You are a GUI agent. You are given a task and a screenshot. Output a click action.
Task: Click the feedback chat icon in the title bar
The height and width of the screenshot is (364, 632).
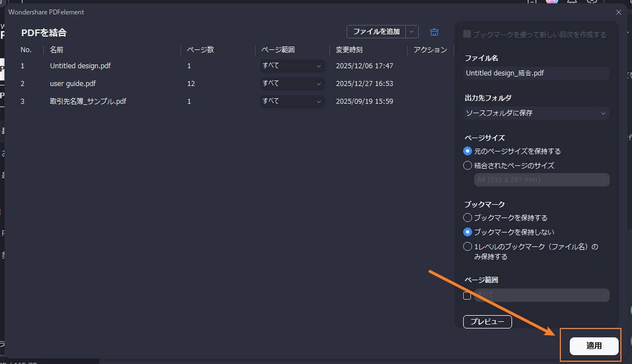pyautogui.click(x=592, y=2)
